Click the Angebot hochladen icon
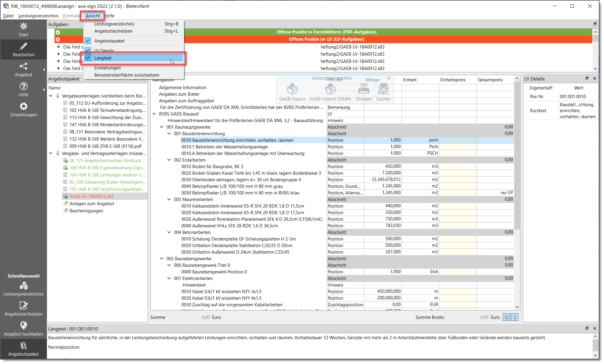 pos(23,325)
